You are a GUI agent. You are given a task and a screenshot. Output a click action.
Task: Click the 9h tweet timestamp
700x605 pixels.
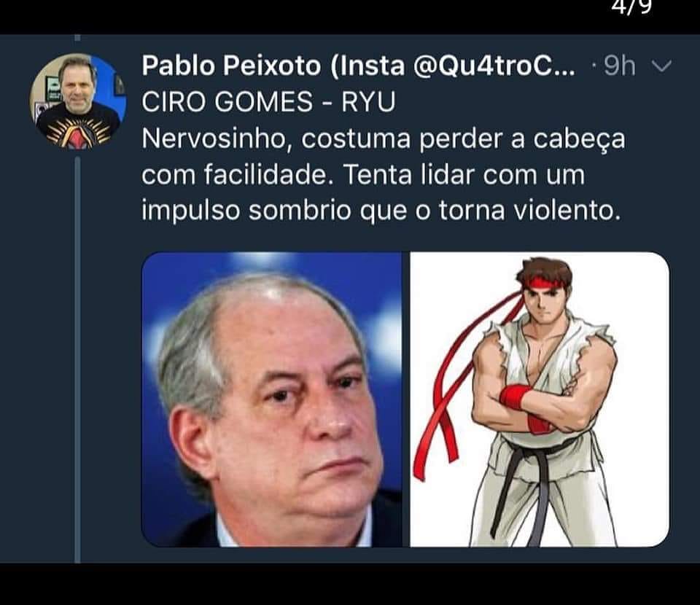620,66
